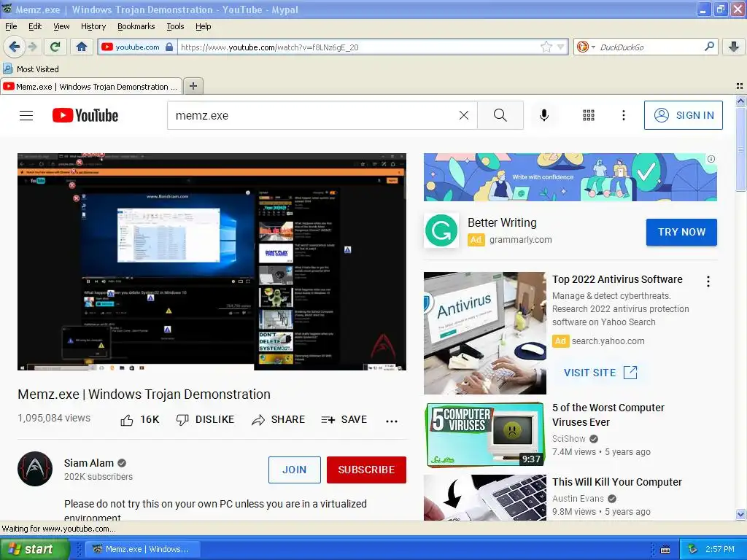The image size is (747, 560).
Task: Click the YouTube search magnifier button
Action: click(x=500, y=115)
